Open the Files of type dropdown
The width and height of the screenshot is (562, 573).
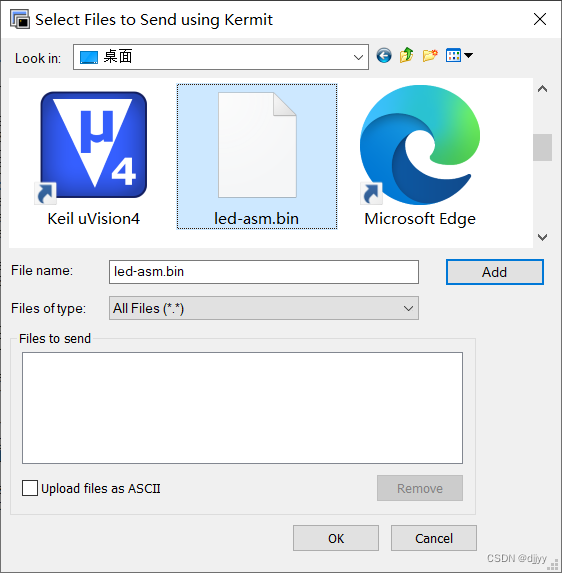coord(263,308)
